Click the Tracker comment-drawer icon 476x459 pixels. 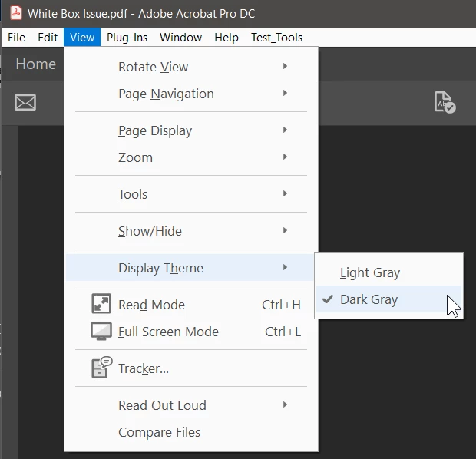[x=101, y=368]
